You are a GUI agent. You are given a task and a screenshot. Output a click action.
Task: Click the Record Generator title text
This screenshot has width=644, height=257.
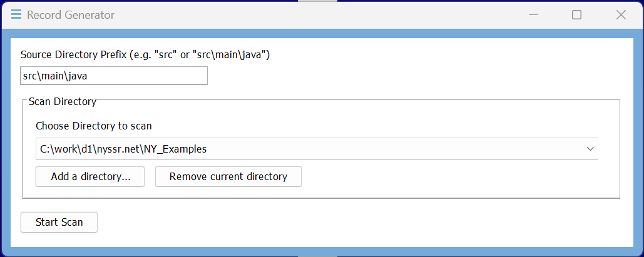tap(70, 14)
